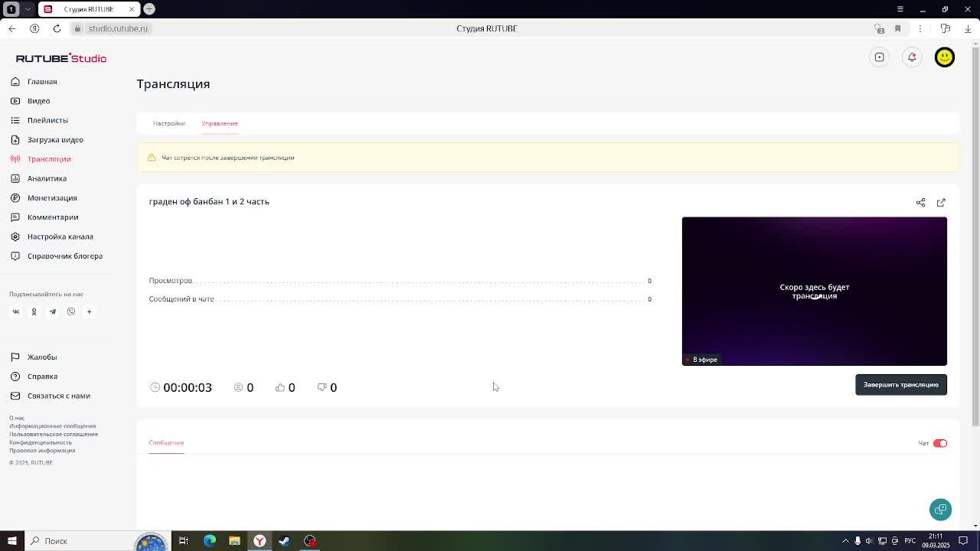980x551 pixels.
Task: Switch to the Настройки tab
Action: click(169, 123)
